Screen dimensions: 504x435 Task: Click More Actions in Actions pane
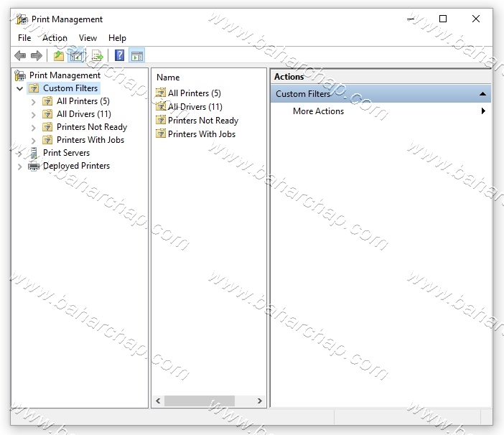click(318, 111)
